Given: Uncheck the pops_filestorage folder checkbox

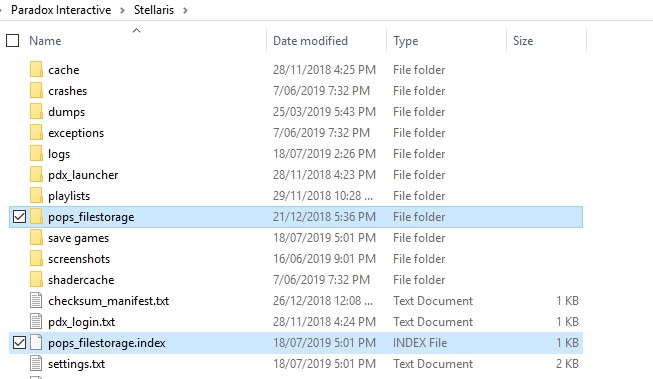Looking at the screenshot, I should point(19,217).
